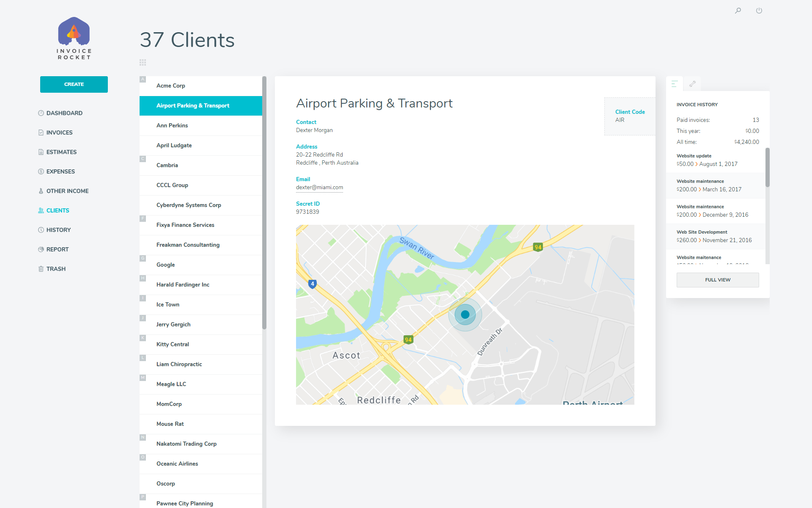The width and height of the screenshot is (812, 508).
Task: Click the FULL VIEW button
Action: click(x=718, y=280)
